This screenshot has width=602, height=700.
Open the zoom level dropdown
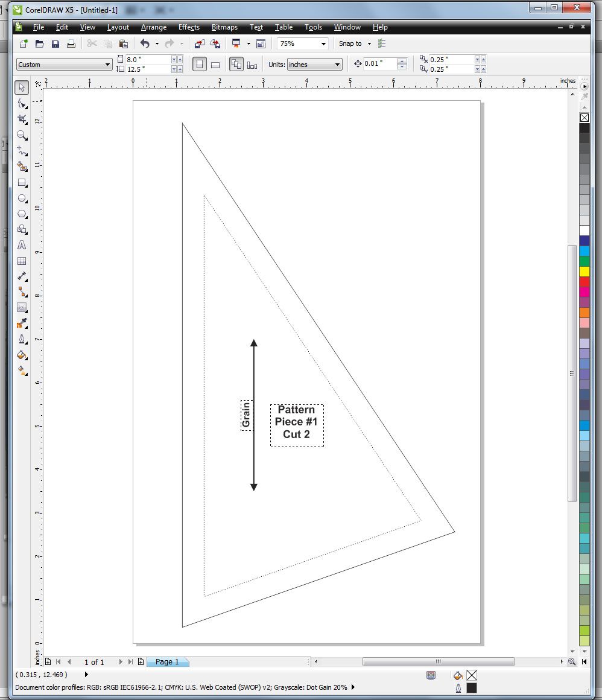pyautogui.click(x=324, y=43)
